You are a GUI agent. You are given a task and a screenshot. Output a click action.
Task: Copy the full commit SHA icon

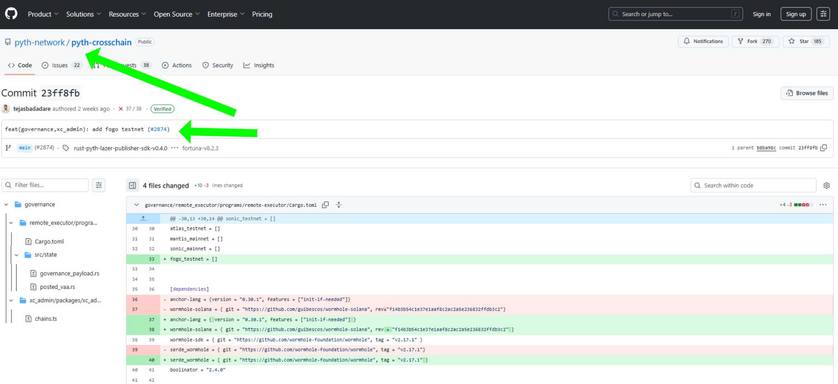pyautogui.click(x=824, y=148)
